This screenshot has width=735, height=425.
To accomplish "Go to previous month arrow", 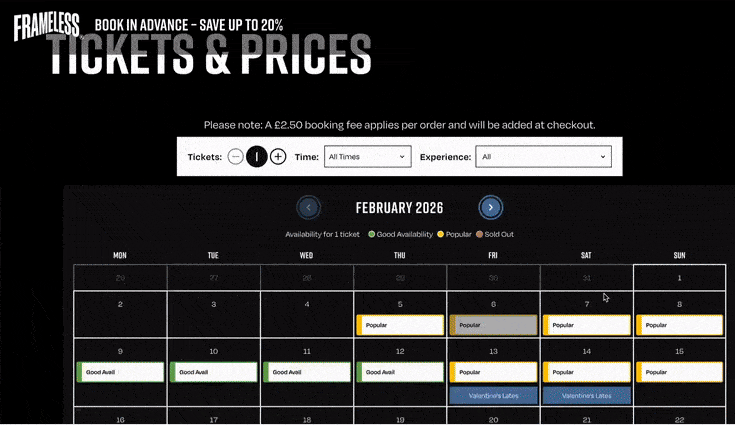I will [309, 208].
